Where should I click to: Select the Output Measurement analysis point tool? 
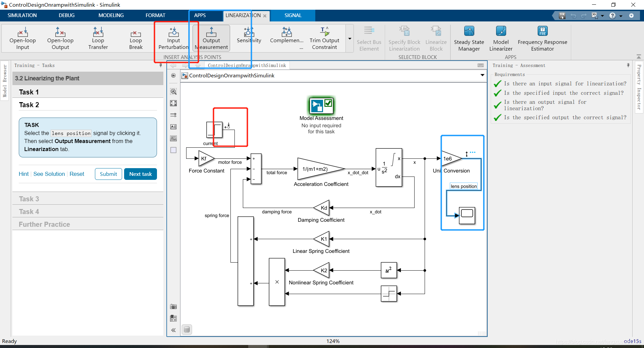(211, 38)
